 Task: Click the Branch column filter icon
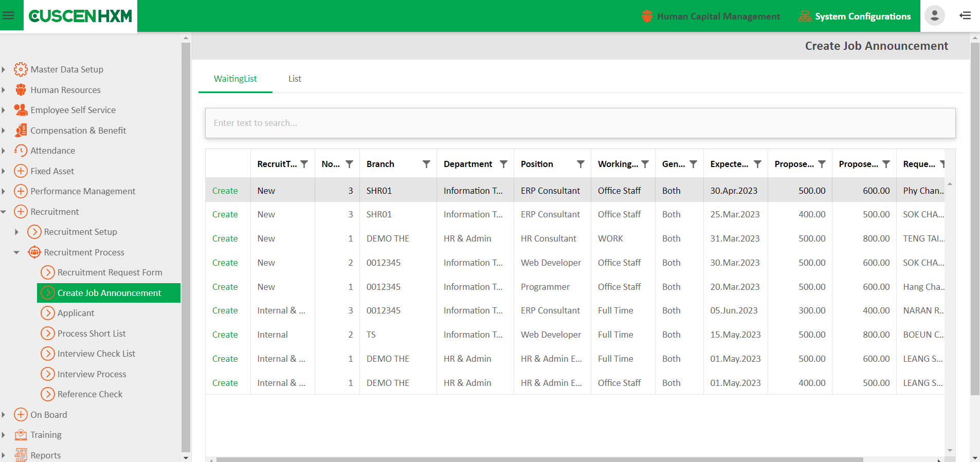pyautogui.click(x=426, y=164)
